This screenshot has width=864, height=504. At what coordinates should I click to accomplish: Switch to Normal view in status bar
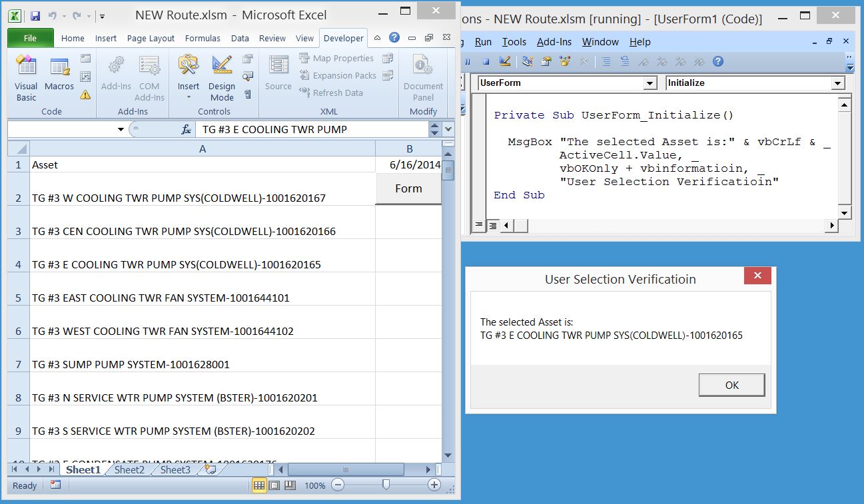coord(259,485)
